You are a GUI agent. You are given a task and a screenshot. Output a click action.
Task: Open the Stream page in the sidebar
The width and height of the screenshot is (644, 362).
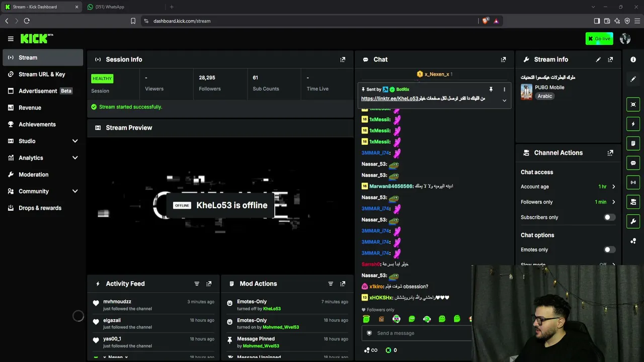[43, 57]
